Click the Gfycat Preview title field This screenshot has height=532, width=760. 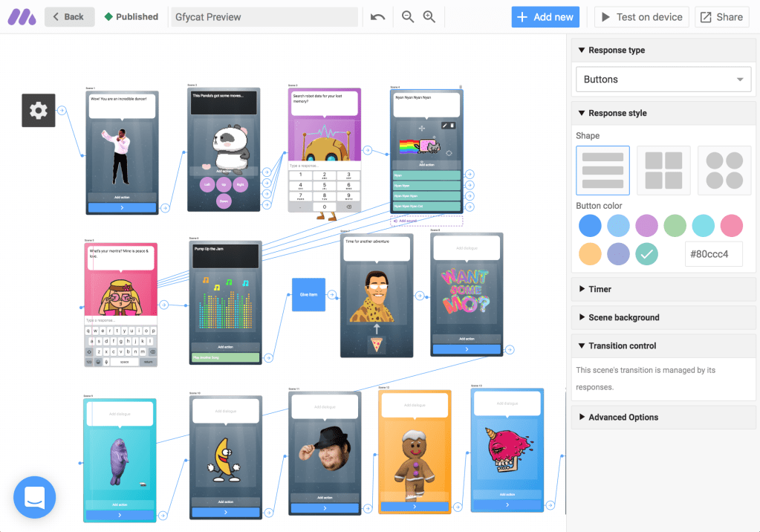coord(264,17)
